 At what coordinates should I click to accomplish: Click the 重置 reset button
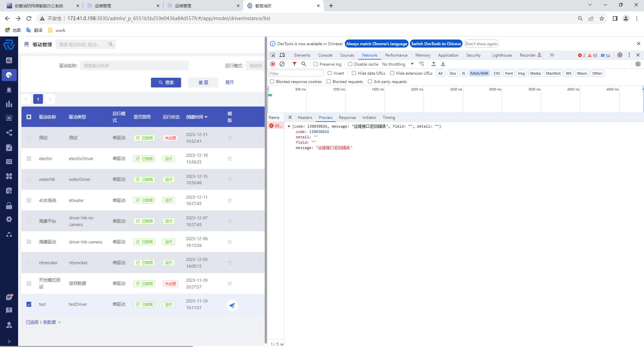pos(203,82)
